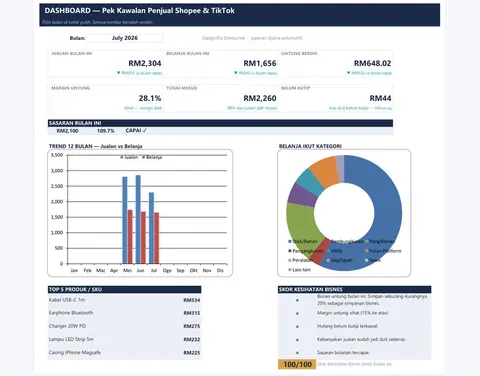This screenshot has height=376, width=480.
Task: Click the RM275 sales value
Action: tap(192, 326)
